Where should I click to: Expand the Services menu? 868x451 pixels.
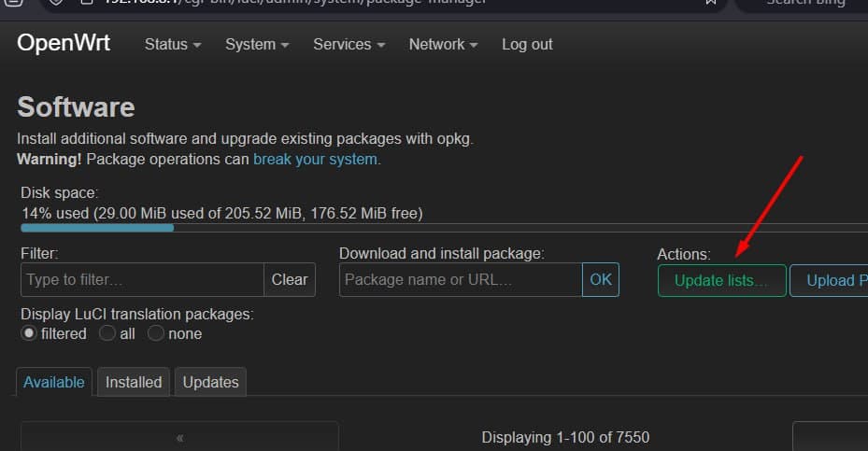point(349,44)
